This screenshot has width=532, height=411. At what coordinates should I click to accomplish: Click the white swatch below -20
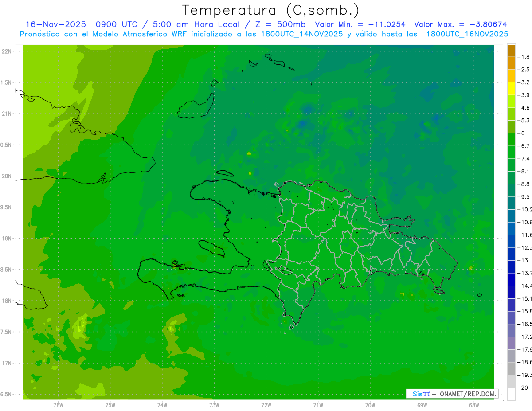[511, 394]
